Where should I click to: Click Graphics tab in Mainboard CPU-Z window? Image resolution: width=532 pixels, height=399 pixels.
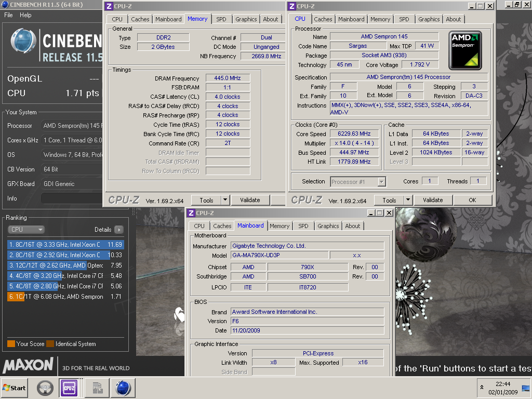point(328,226)
